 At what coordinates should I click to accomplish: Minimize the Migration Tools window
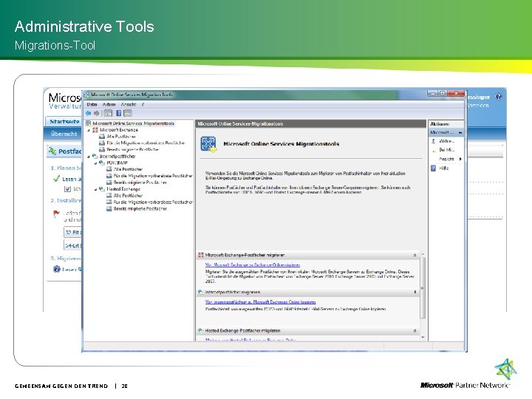(432, 93)
